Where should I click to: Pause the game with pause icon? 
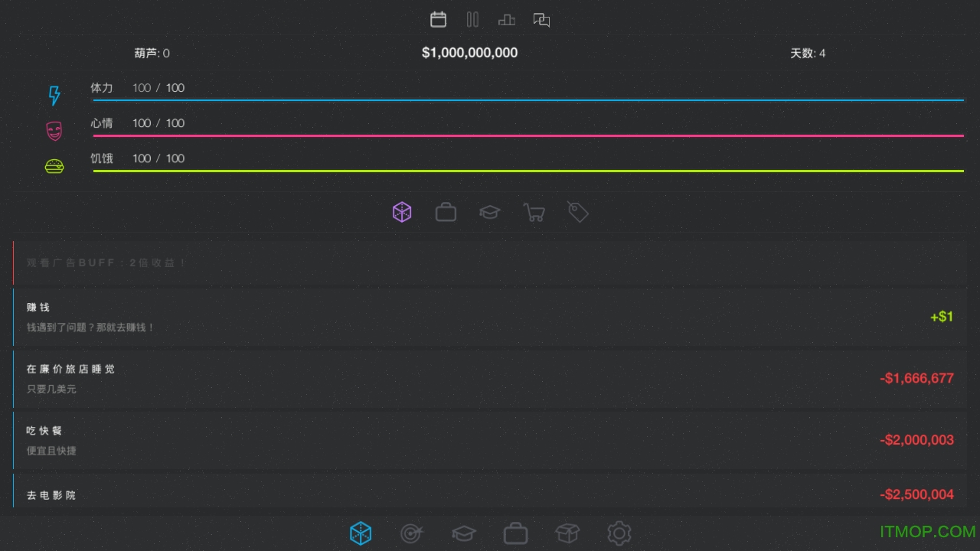(x=472, y=20)
